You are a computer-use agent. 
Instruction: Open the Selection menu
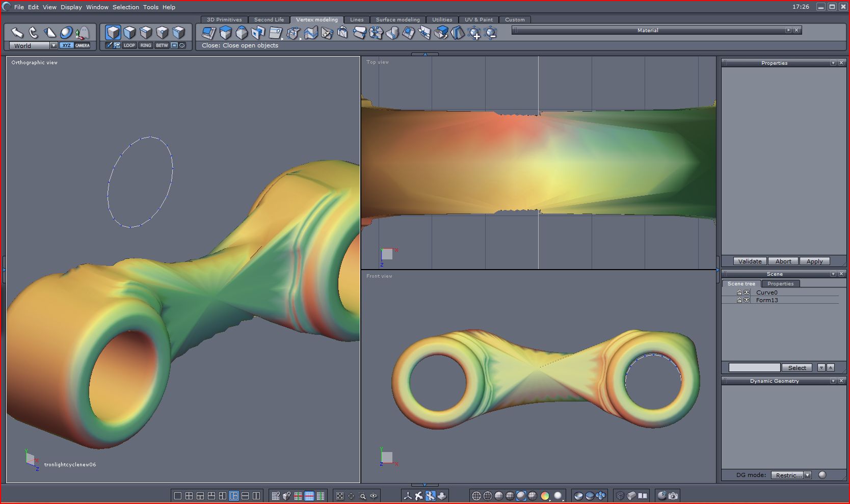pos(126,7)
